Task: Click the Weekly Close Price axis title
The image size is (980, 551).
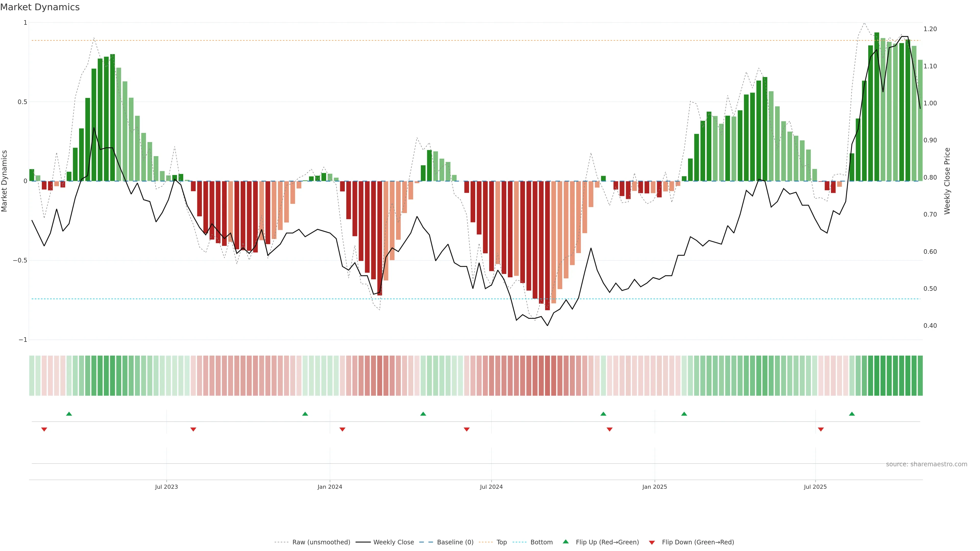Action: pos(947,181)
